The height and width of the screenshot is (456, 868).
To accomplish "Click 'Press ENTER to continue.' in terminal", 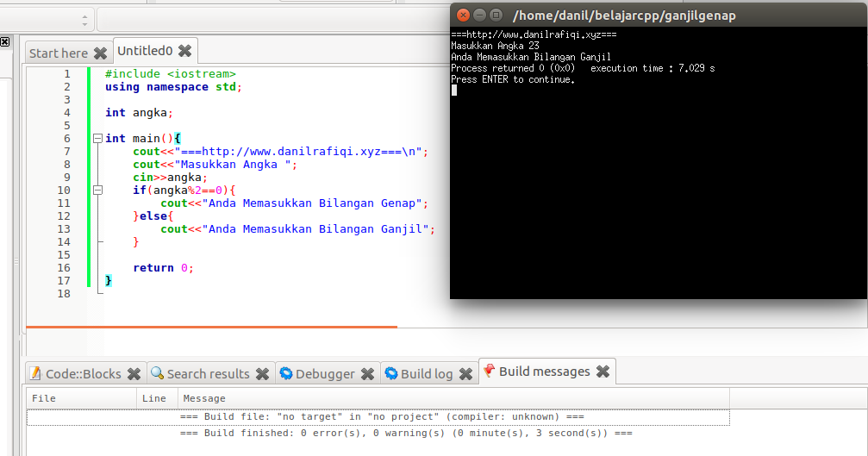I will tap(513, 79).
